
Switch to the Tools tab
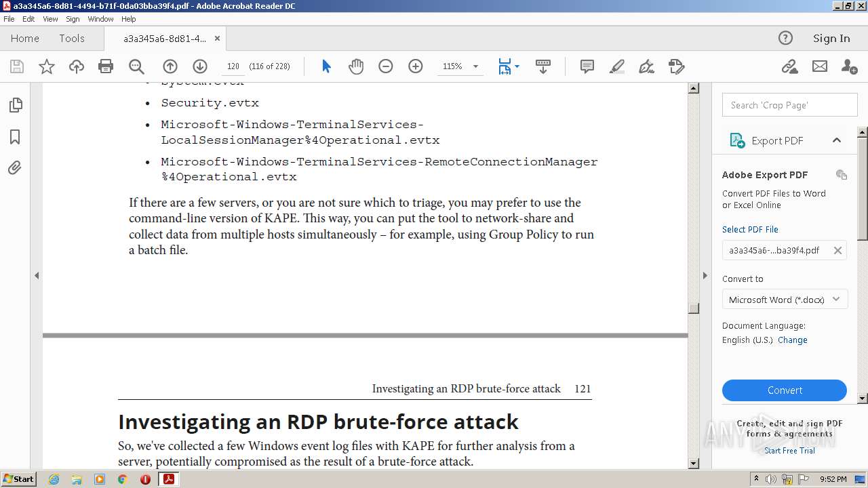[x=72, y=39]
